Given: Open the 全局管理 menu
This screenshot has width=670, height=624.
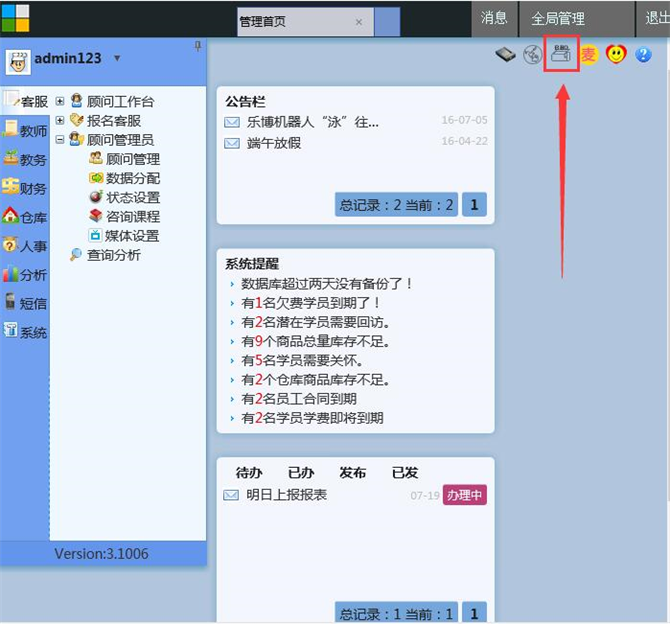Looking at the screenshot, I should (x=576, y=18).
